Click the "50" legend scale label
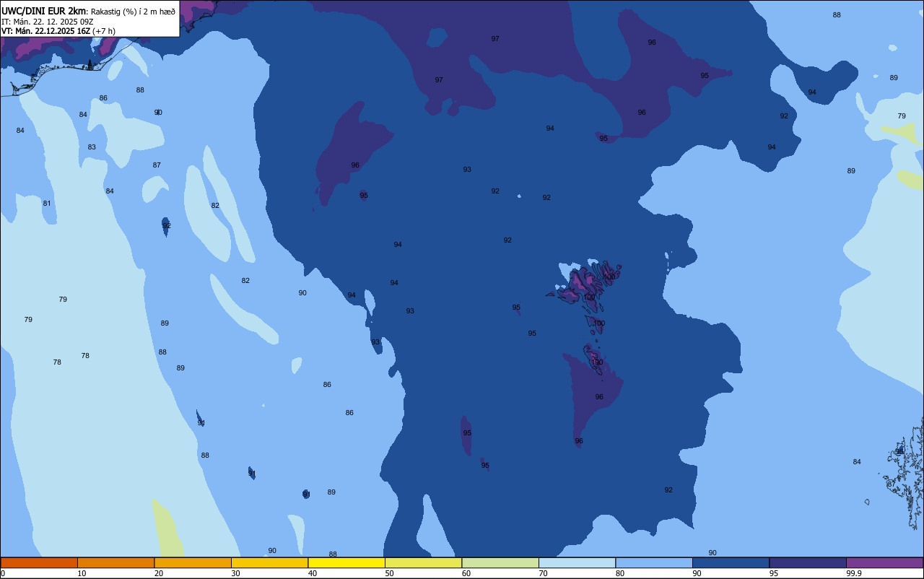924x579 pixels. click(389, 573)
